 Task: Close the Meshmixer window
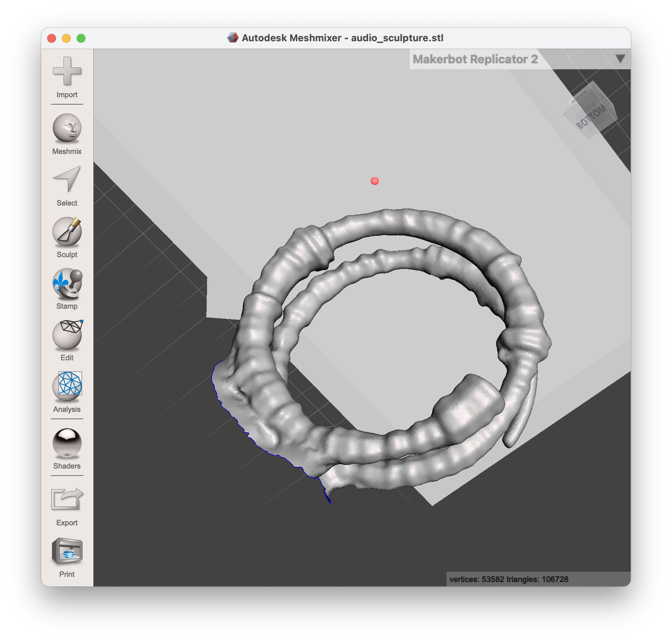pyautogui.click(x=52, y=38)
